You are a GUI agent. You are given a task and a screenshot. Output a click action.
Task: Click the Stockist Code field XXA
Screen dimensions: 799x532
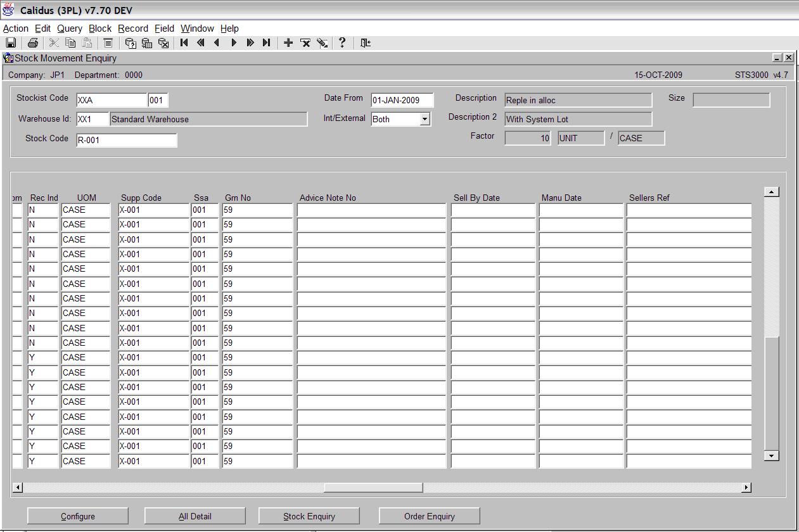pos(112,100)
